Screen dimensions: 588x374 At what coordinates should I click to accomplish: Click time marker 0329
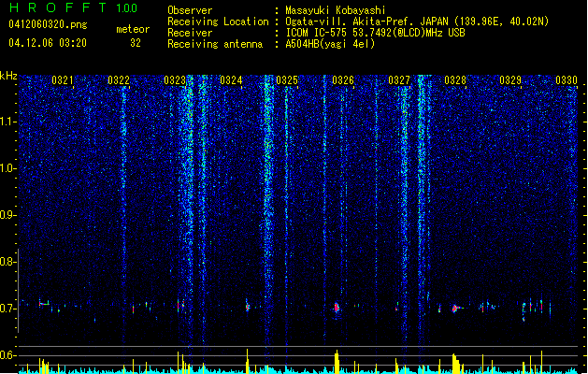click(510, 80)
